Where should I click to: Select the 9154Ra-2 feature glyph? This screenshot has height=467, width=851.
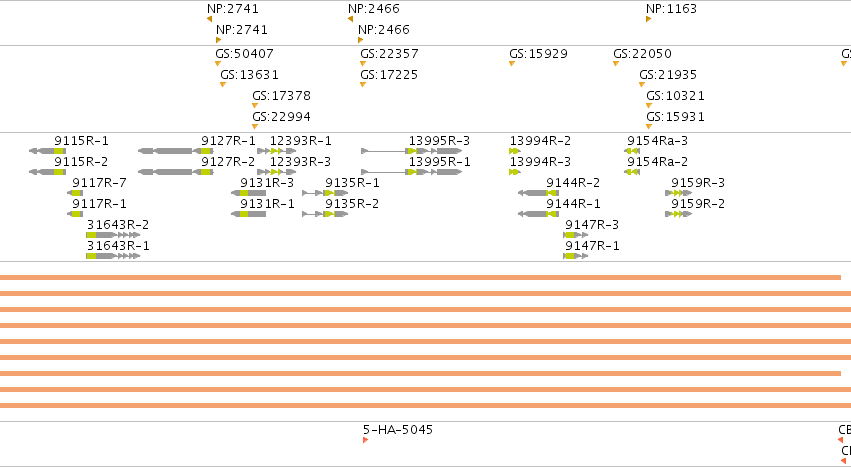point(632,172)
